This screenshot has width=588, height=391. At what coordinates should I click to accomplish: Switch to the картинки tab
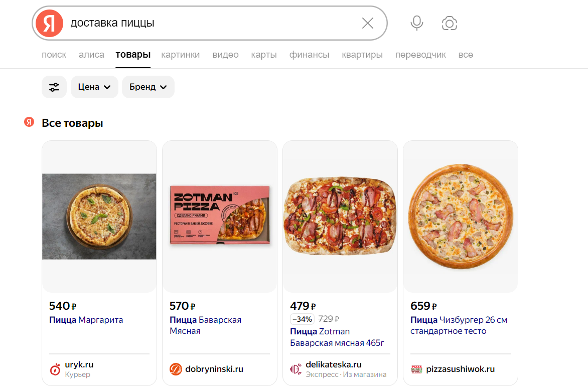click(180, 55)
